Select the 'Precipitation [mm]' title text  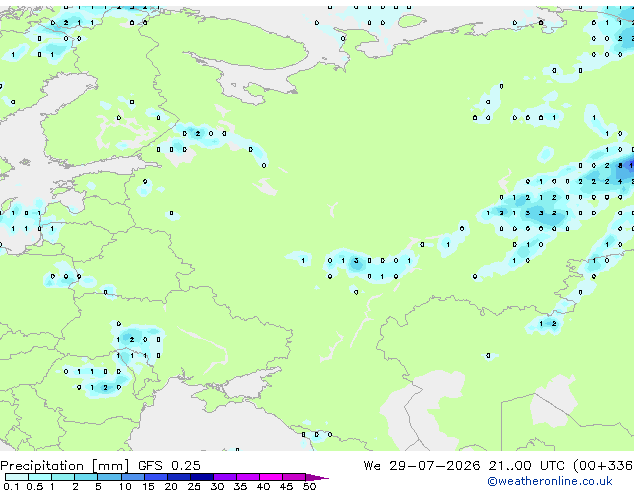click(65, 466)
